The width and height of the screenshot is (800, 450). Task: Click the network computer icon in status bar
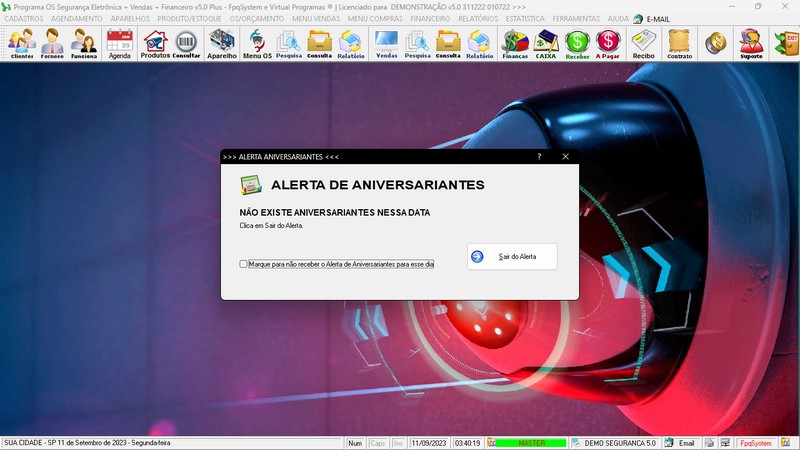pos(725,443)
